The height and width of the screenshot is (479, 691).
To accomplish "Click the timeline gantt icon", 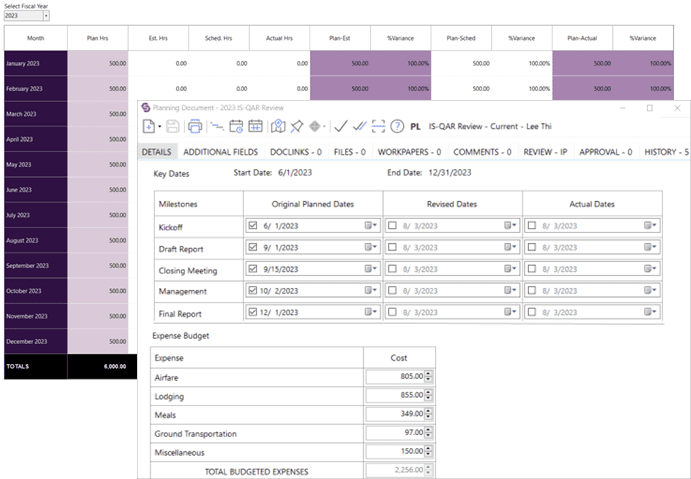I will [216, 127].
